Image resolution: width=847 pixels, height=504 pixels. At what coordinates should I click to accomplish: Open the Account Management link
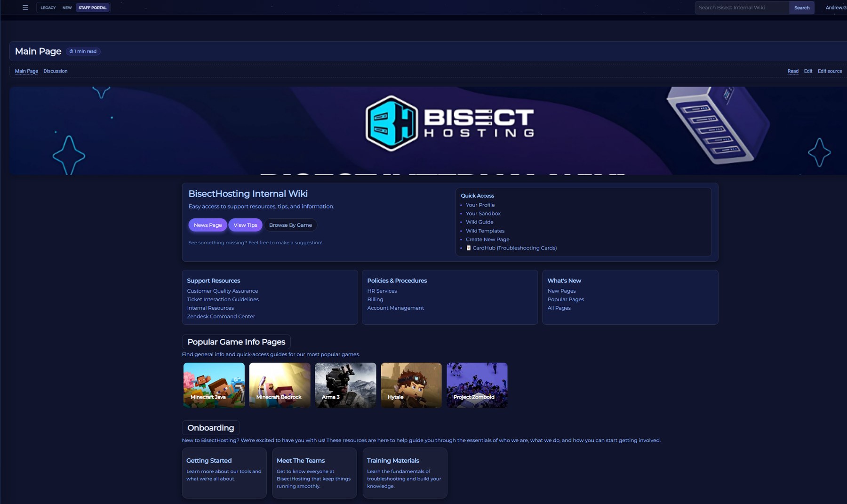coord(396,308)
